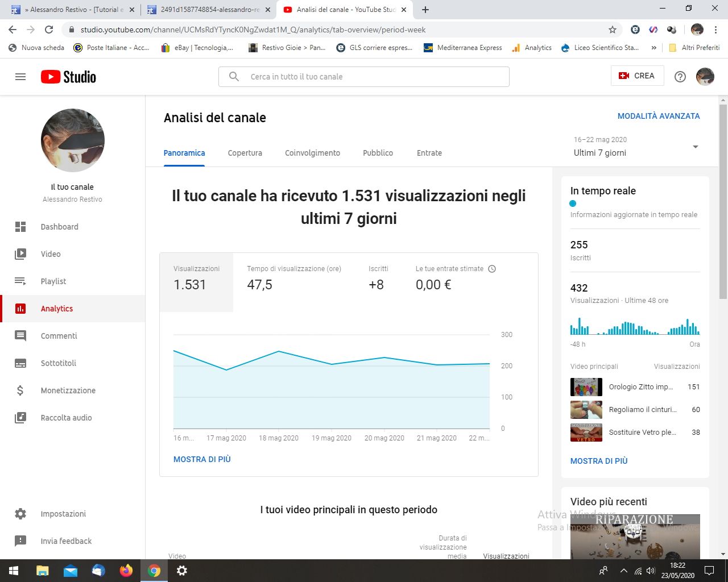Click the Dashboard grid icon

click(x=20, y=227)
